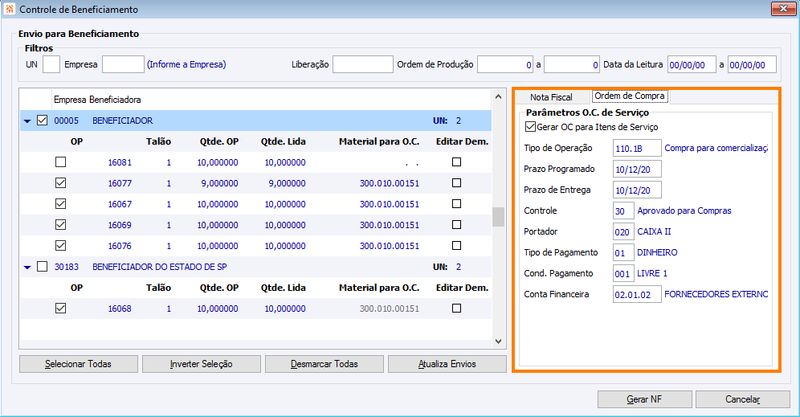Toggle checkbox for company 30183 BENEFICIADOR DO ESTADO DE SP

pos(42,266)
